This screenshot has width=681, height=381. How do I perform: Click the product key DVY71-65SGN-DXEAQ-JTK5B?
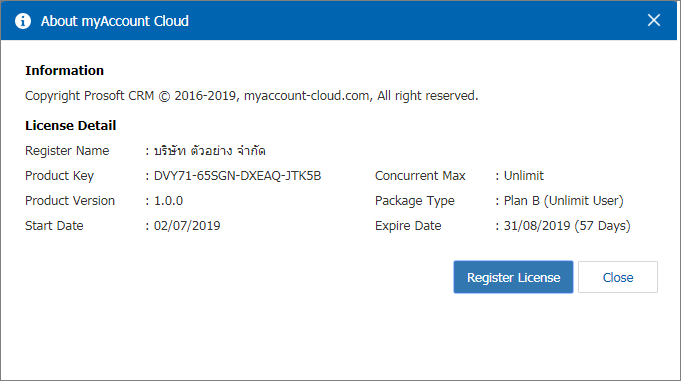pyautogui.click(x=238, y=176)
